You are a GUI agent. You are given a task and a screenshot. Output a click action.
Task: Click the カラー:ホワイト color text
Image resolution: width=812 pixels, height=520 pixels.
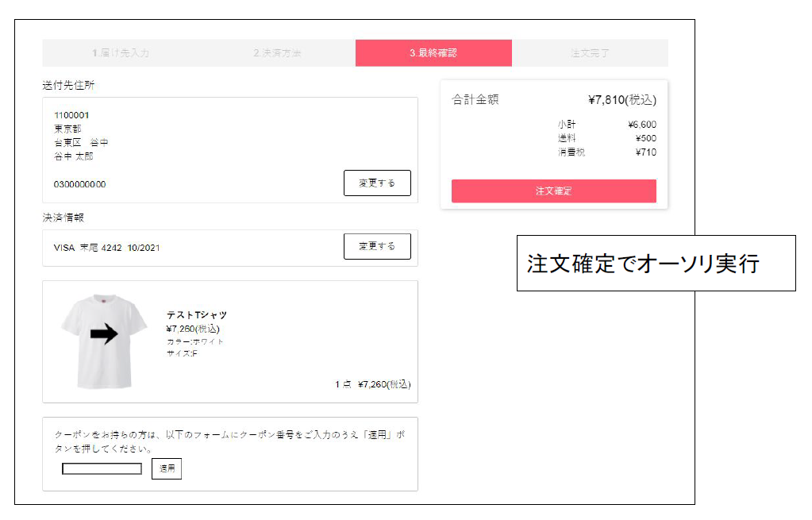pos(194,342)
